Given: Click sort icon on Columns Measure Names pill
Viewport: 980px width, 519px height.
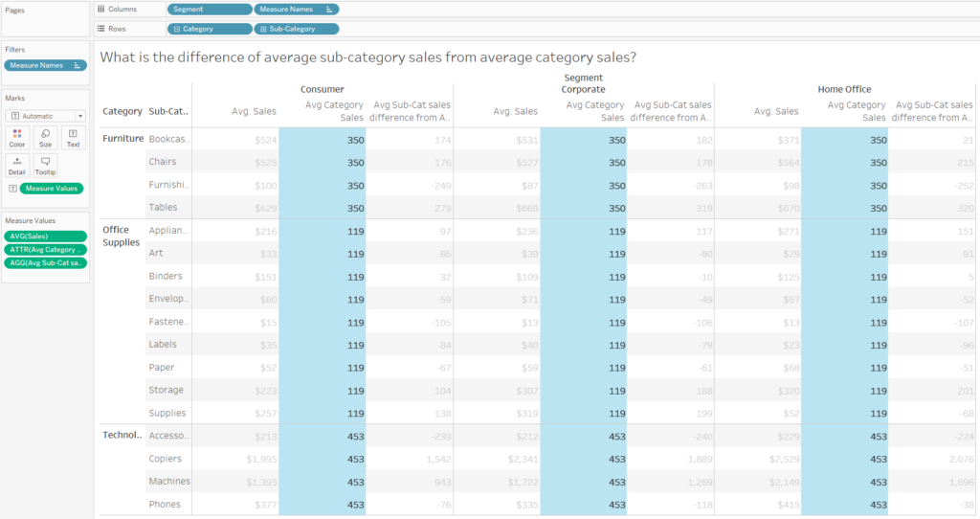Looking at the screenshot, I should click(330, 9).
